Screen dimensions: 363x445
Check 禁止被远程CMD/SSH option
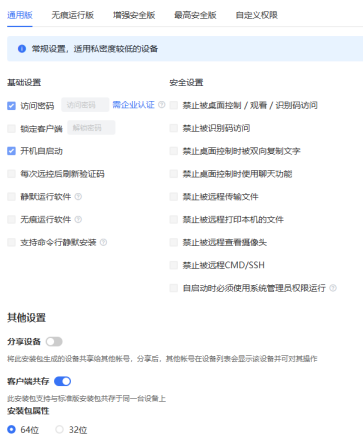174,265
